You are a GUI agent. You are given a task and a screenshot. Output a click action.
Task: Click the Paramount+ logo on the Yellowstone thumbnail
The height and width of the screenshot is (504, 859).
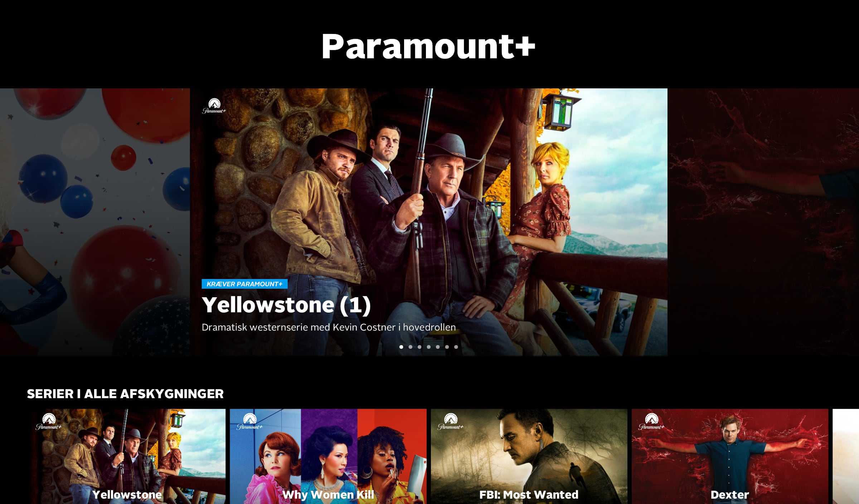click(x=49, y=421)
